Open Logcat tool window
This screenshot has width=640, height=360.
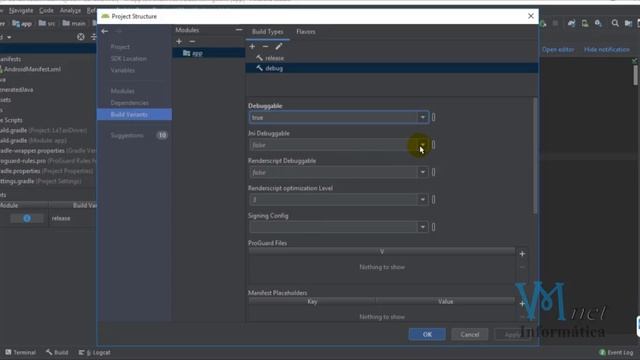tap(95, 352)
